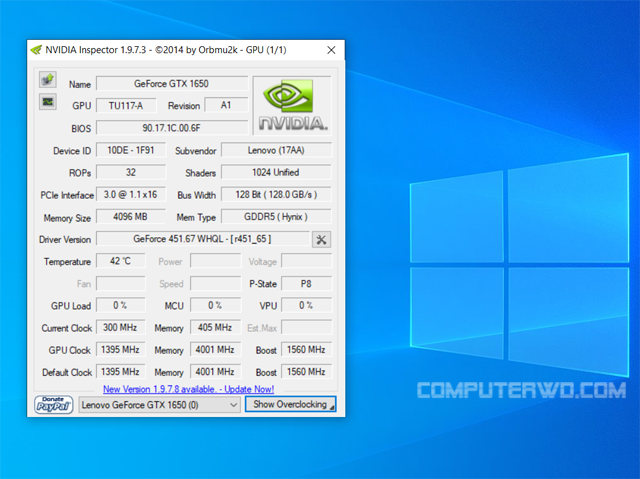Screen dimensions: 640x479
Task: Click the empty Est.Max field
Action: coord(307,327)
